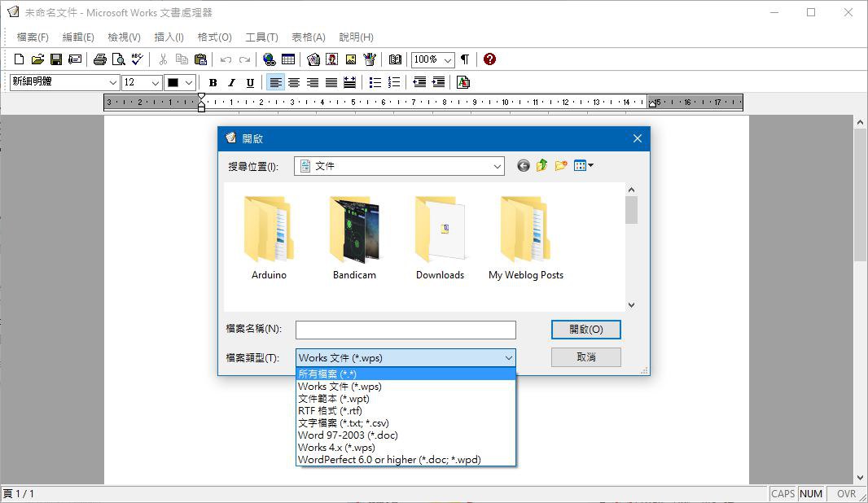
Task: Toggle show paragraph marks (¶)
Action: (x=465, y=59)
